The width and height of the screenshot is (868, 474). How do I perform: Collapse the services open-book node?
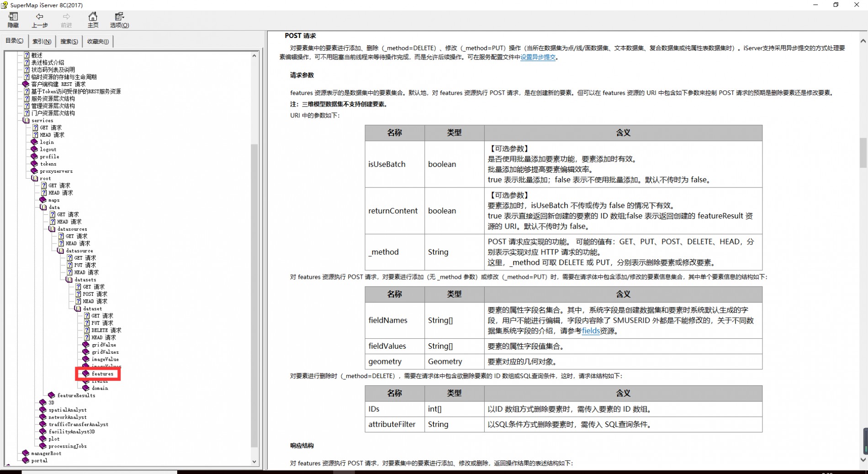pyautogui.click(x=26, y=120)
